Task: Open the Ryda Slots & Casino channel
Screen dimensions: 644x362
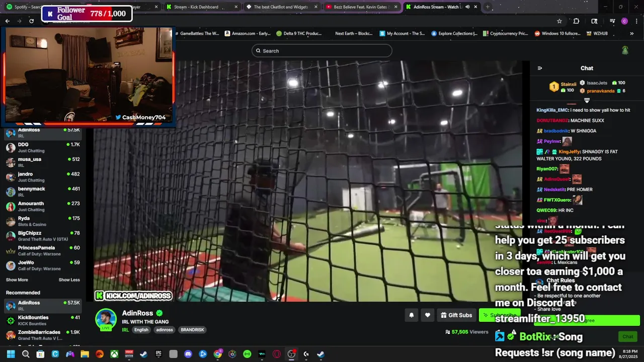Action: click(43, 221)
